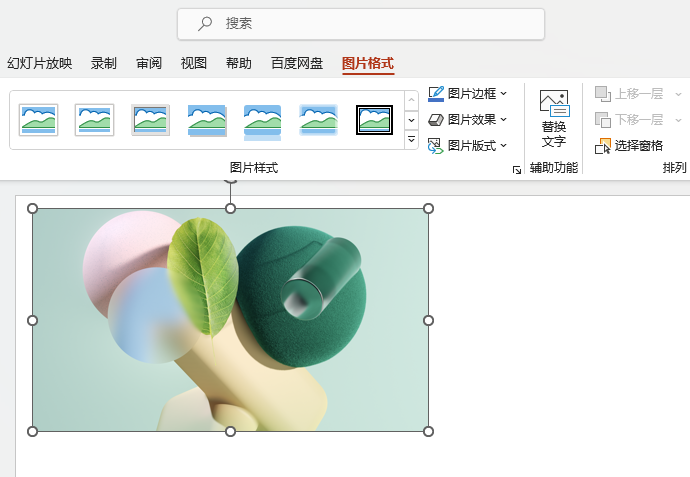690x477 pixels.
Task: Click the 替换文字 alt text button
Action: [x=554, y=119]
